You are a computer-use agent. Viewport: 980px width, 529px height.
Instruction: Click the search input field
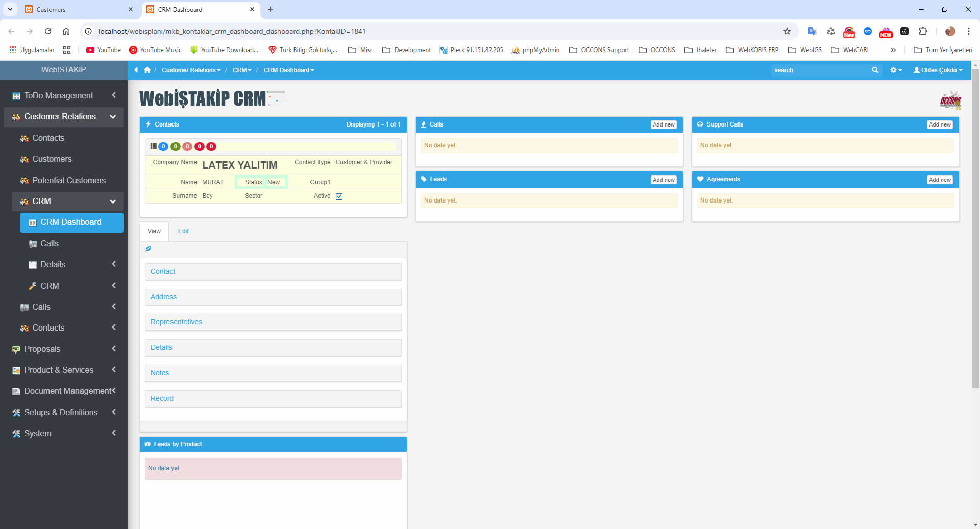821,70
